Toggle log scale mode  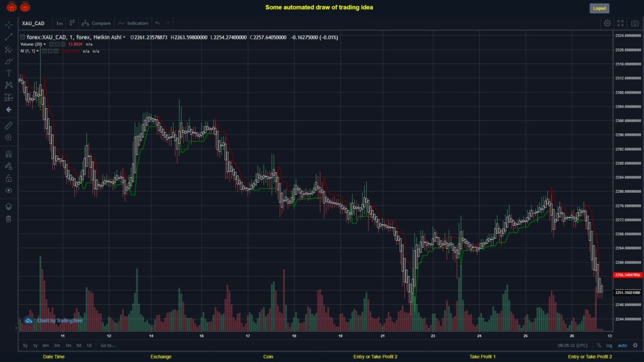pos(609,346)
